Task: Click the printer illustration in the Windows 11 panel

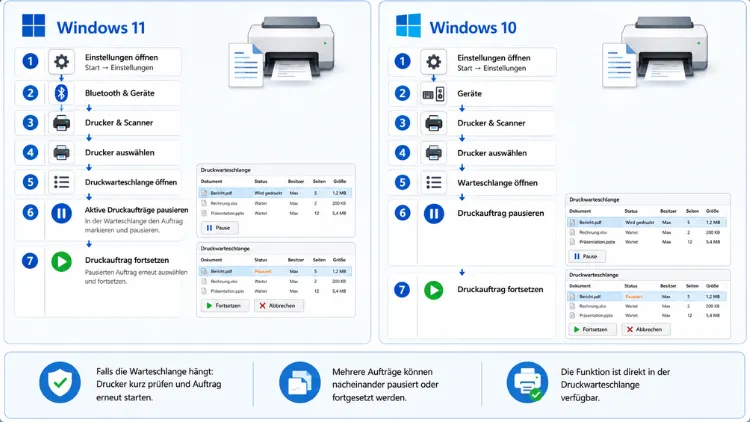Action: 282,52
